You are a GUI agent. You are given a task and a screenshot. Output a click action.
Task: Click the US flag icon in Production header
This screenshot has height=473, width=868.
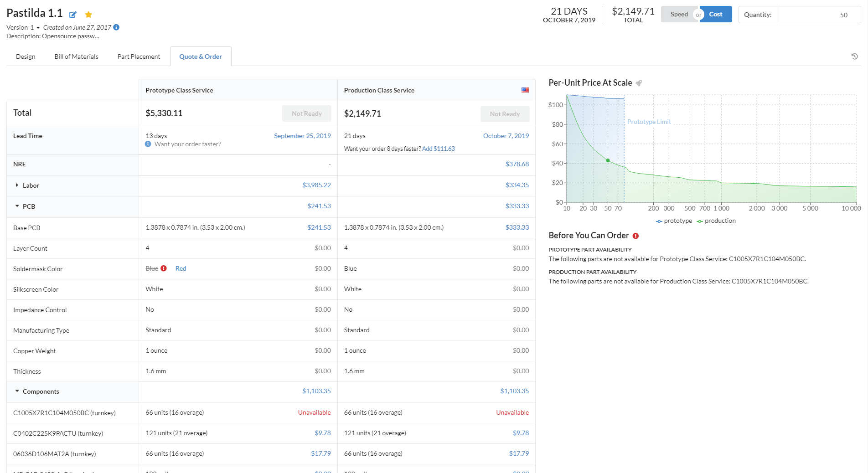point(525,90)
